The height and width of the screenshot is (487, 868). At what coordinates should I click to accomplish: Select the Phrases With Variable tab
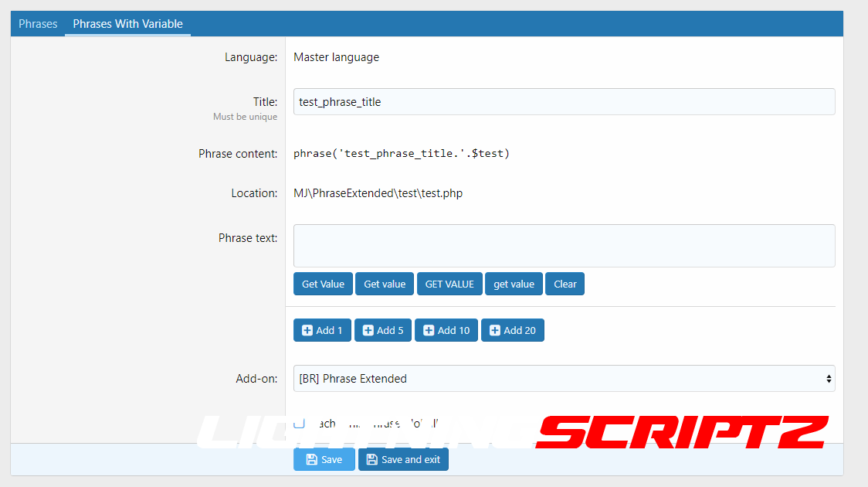click(x=127, y=24)
